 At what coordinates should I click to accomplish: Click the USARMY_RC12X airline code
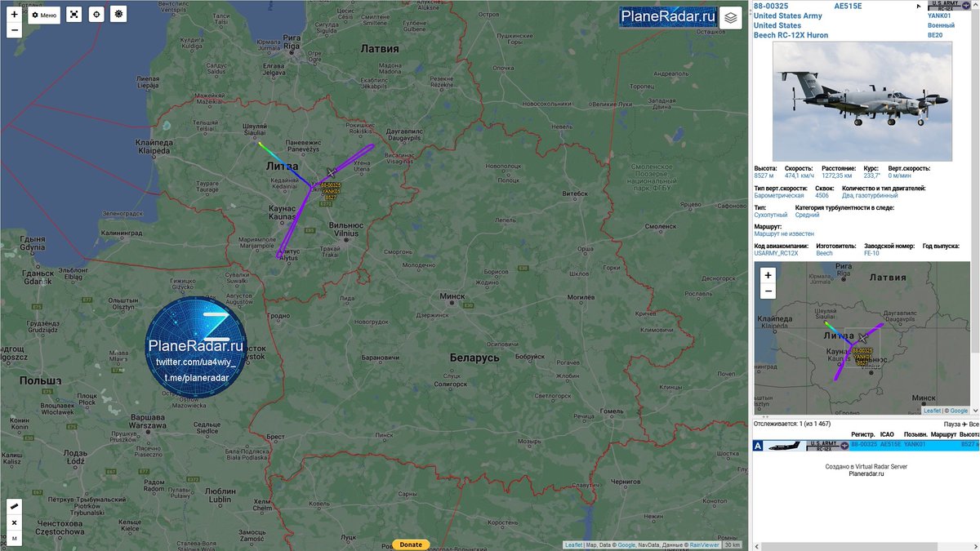776,253
